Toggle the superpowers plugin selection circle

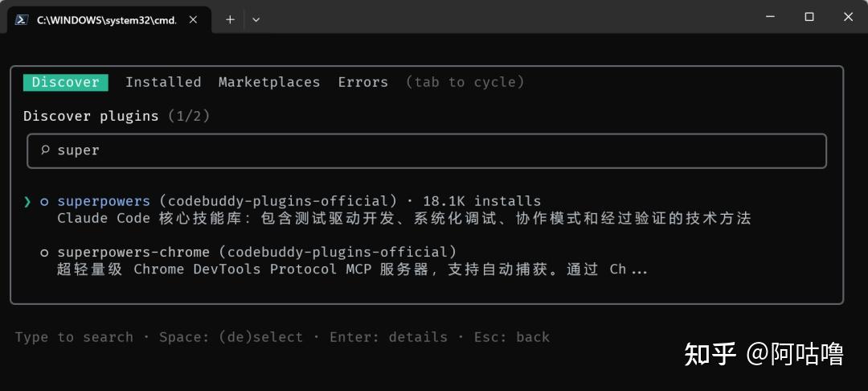(x=44, y=201)
